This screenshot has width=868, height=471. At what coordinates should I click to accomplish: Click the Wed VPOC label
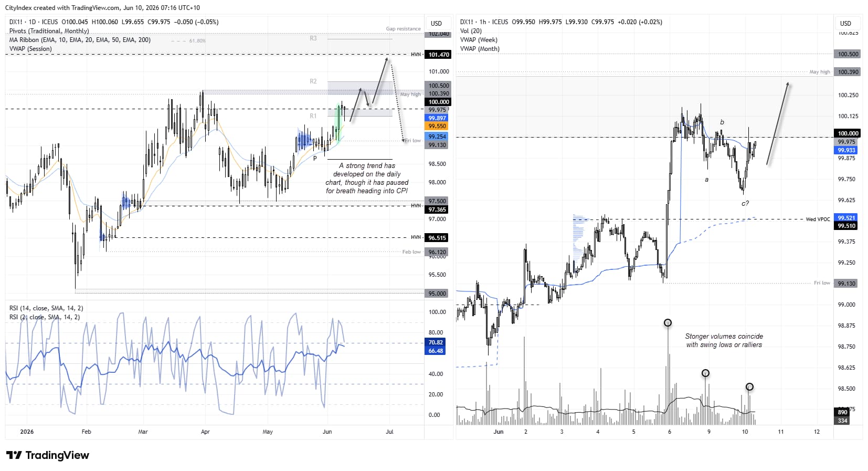[x=818, y=219]
